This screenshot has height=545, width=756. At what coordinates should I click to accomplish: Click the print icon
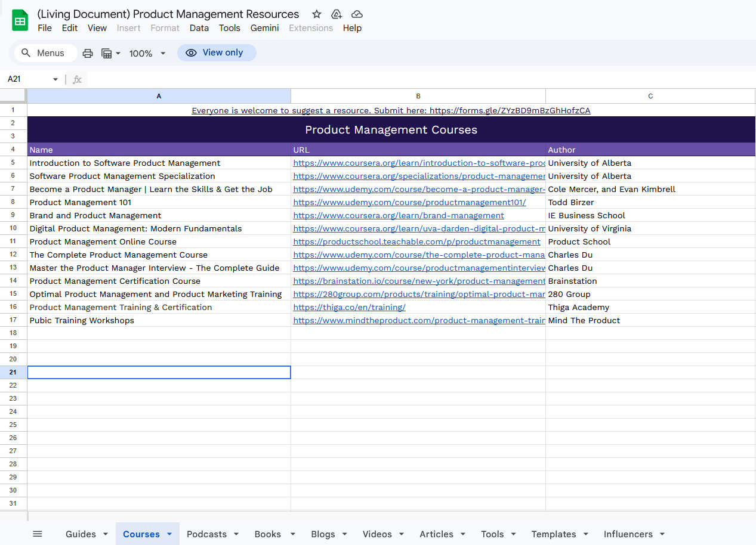(88, 53)
